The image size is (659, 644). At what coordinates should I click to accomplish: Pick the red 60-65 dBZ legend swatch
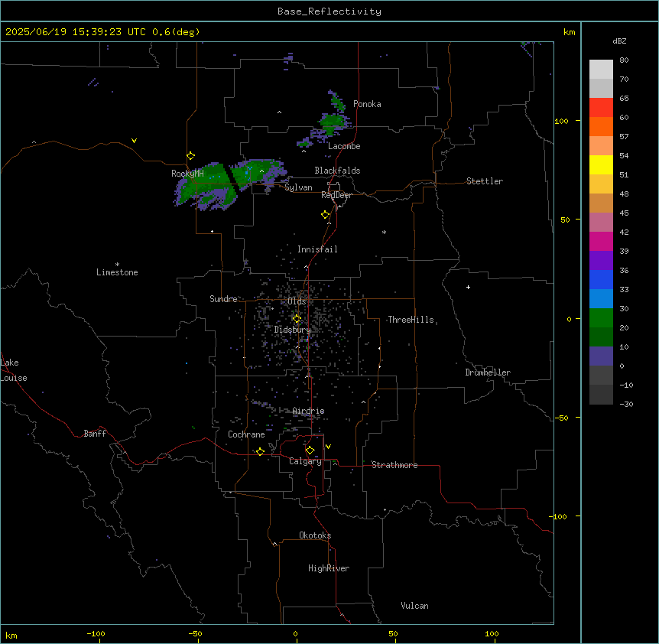tap(601, 108)
